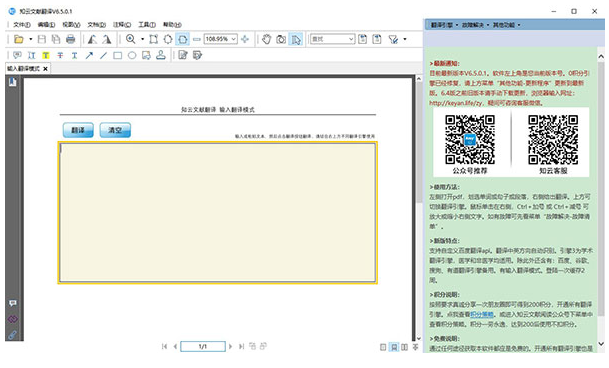This screenshot has width=609, height=368.
Task: Select the ellipse drawing tool
Action: click(x=132, y=55)
